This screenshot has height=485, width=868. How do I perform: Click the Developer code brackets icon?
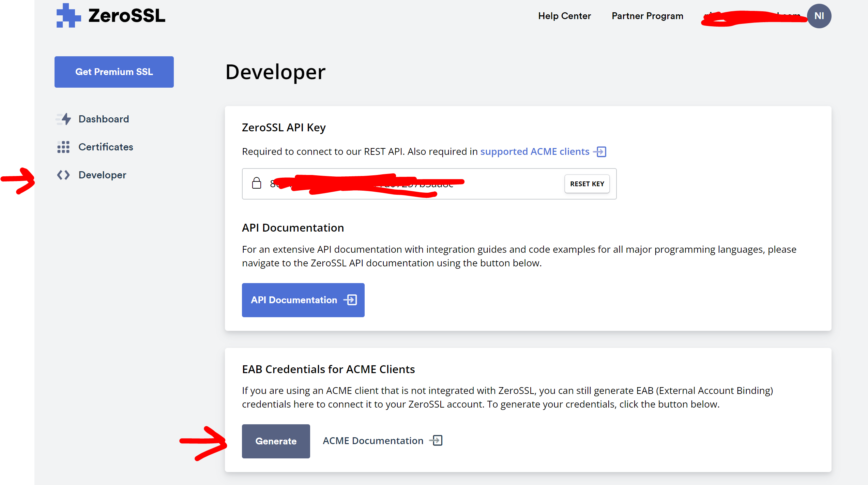63,175
